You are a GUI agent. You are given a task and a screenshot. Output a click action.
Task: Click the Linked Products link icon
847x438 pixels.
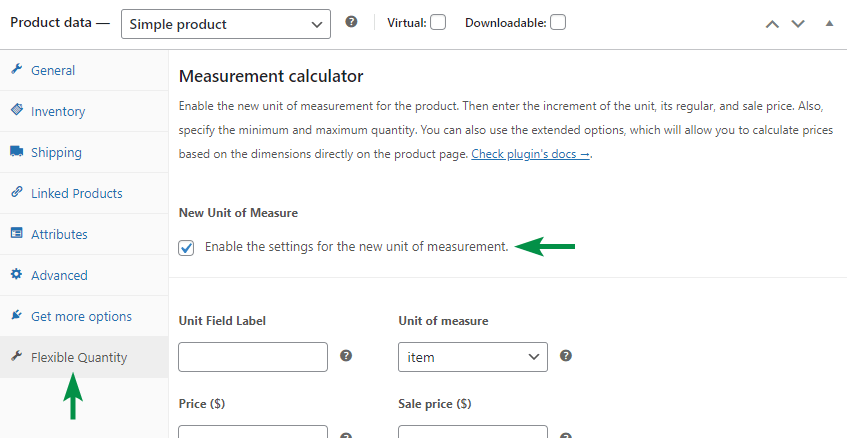[17, 193]
